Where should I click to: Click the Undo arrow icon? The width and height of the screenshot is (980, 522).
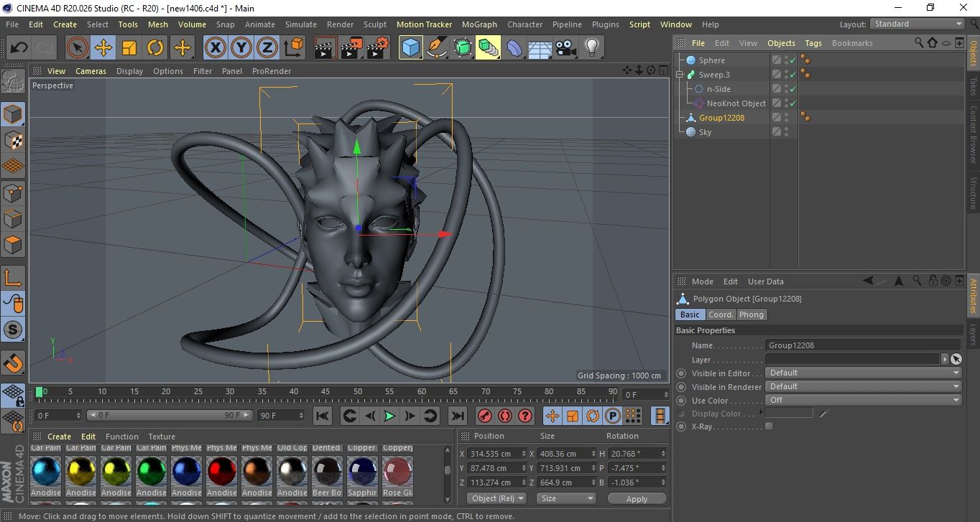pos(19,48)
